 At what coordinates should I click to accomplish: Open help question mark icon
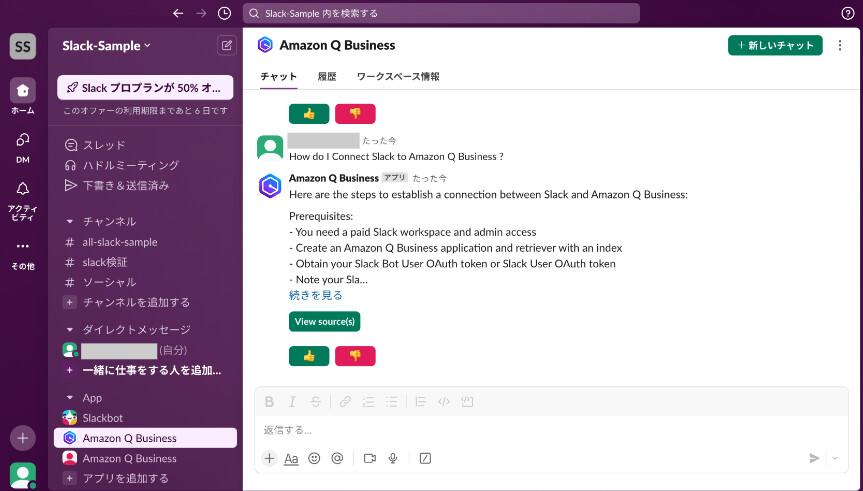(x=848, y=14)
